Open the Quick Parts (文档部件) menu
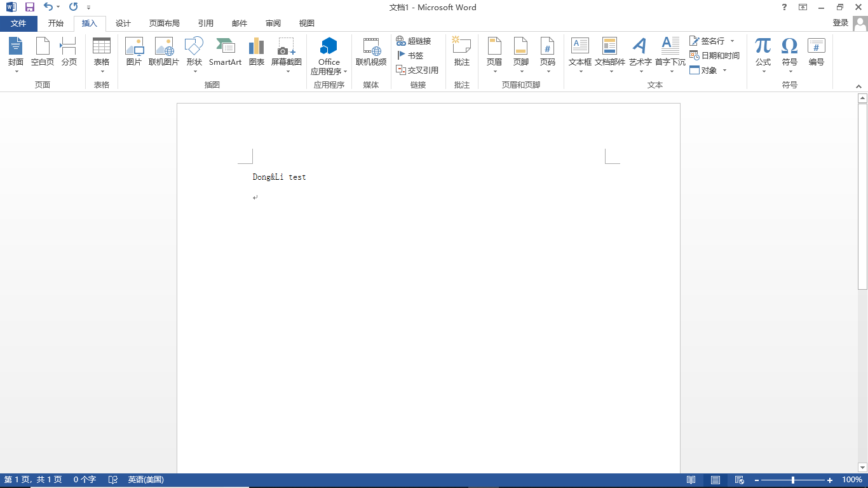Screen dimensions: 868x488 click(x=610, y=55)
